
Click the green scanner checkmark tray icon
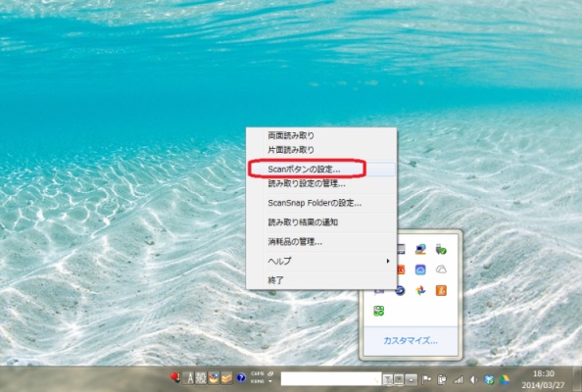click(379, 311)
